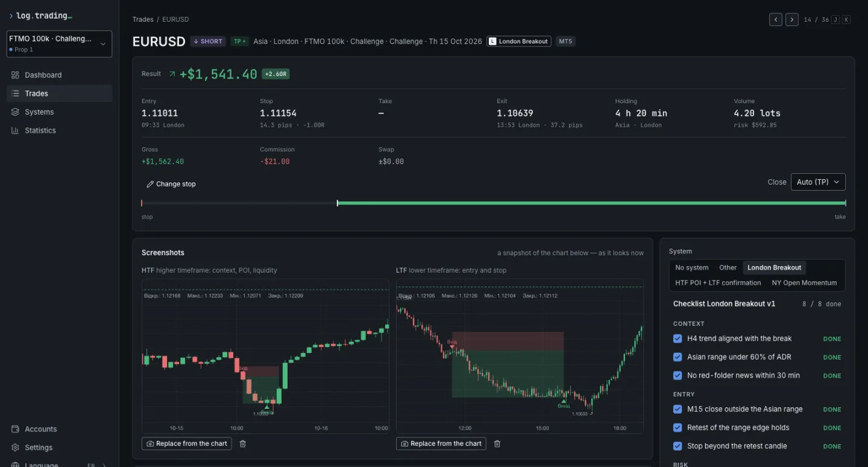Click the entry price 1.11011
The width and height of the screenshot is (868, 467).
tap(160, 113)
